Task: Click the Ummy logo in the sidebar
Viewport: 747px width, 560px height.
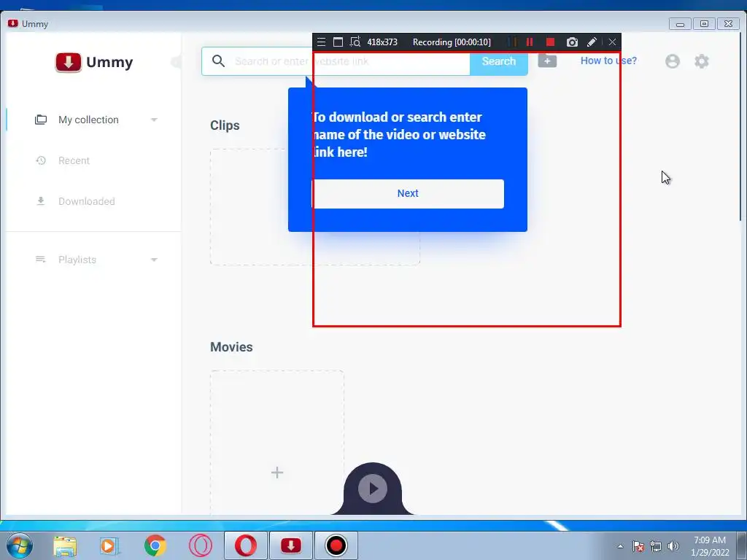Action: pos(94,62)
